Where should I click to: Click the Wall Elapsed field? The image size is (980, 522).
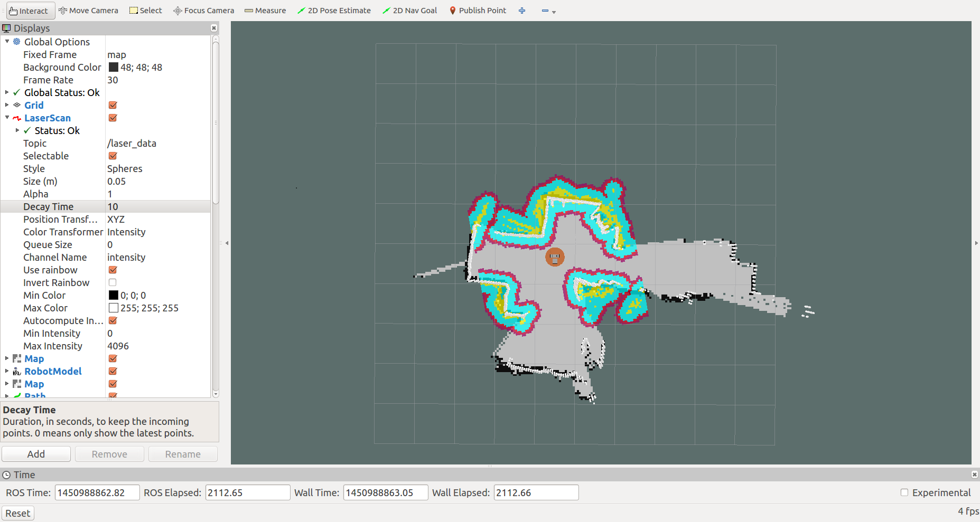point(536,492)
